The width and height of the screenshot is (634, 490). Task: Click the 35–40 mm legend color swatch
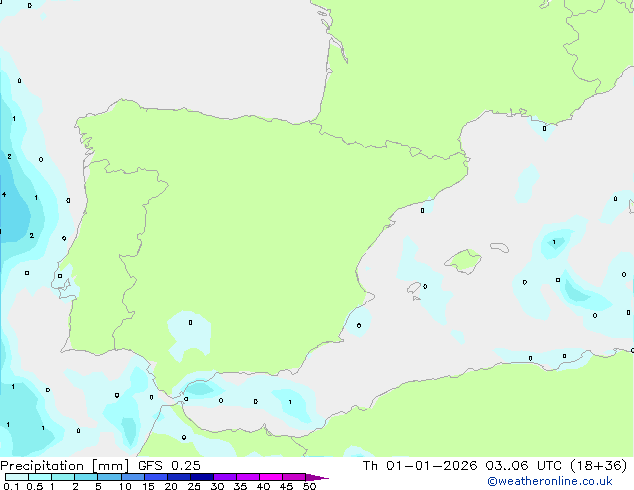point(248,477)
